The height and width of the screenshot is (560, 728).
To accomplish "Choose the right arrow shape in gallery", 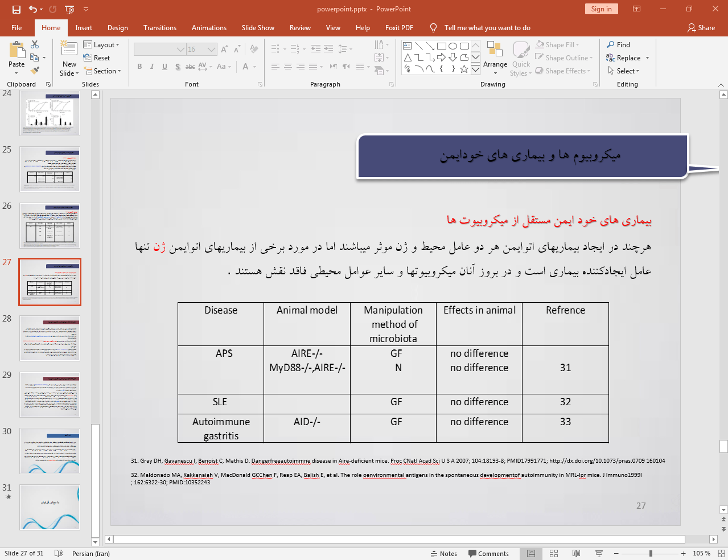I will (x=441, y=57).
